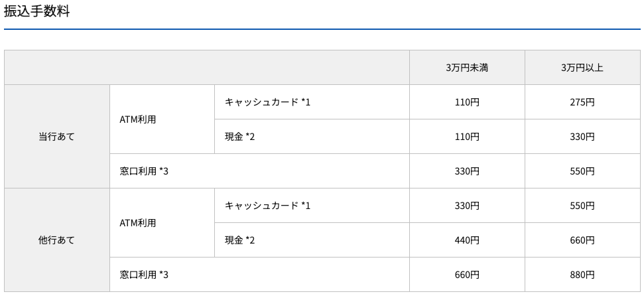Click 330円 in 当行あて 現金 row
Image resolution: width=644 pixels, height=296 pixels.
pyautogui.click(x=582, y=137)
